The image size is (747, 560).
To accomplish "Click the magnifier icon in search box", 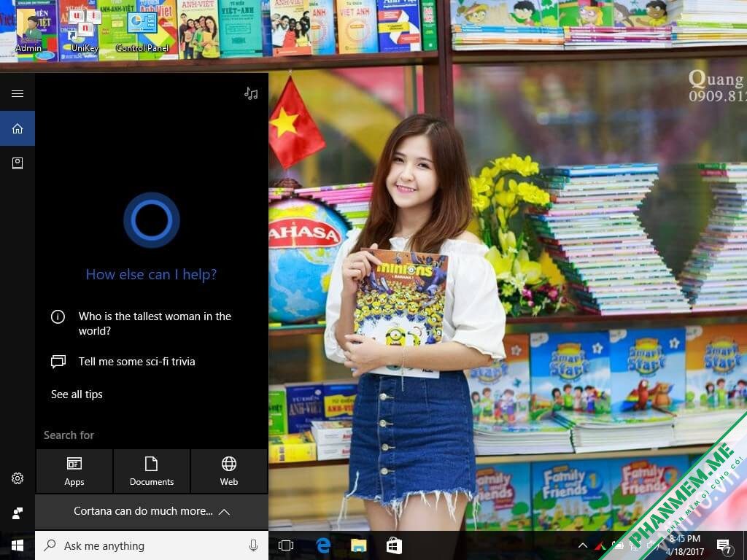I will (x=50, y=545).
